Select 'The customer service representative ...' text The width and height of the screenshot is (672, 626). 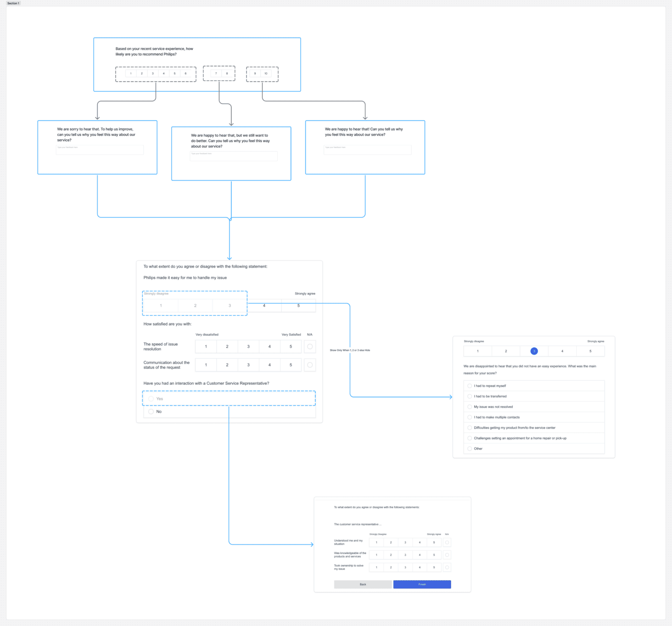tap(358, 524)
